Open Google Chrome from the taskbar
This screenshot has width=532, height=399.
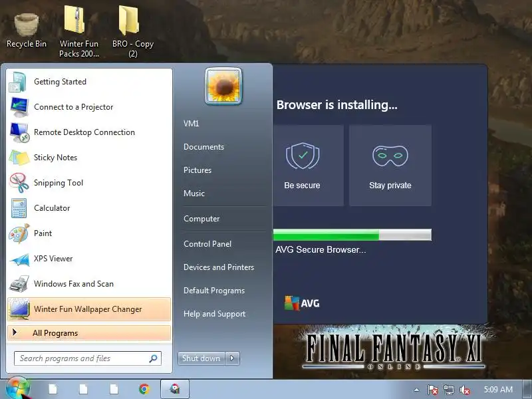point(144,389)
